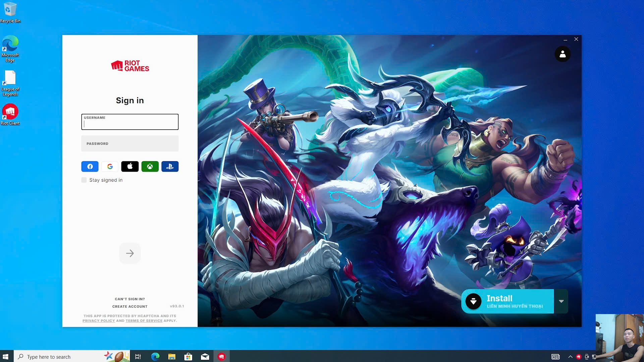Click the Create Account link
644x362 pixels.
[130, 306]
